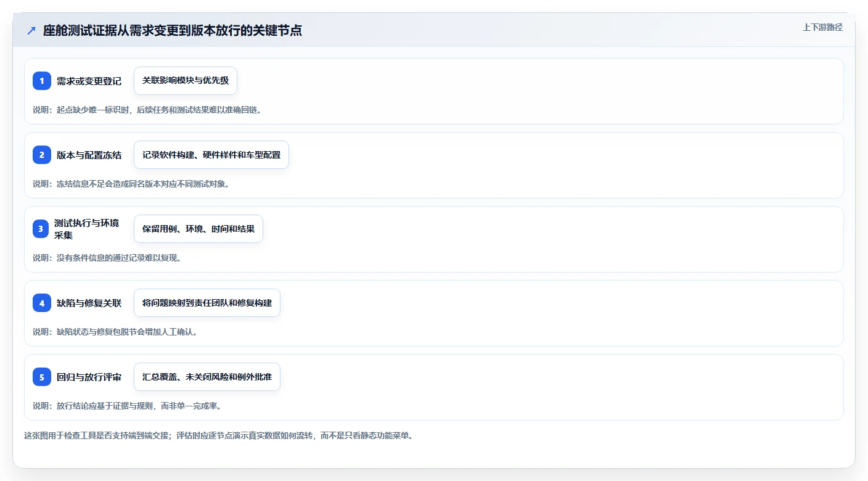Screen dimensions: 868x481
Task: Click the note 起点缺少唯一标识时
Action: pyautogui.click(x=147, y=110)
